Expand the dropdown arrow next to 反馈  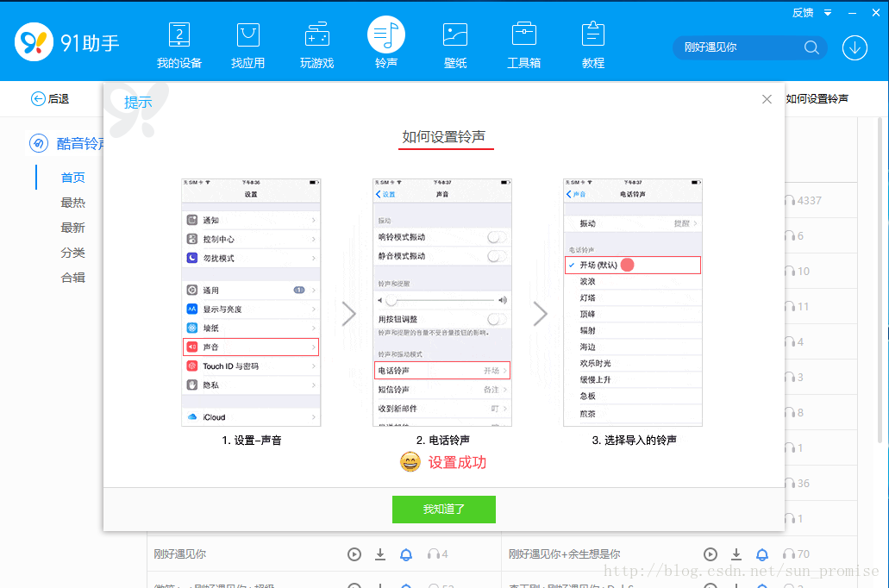point(828,12)
